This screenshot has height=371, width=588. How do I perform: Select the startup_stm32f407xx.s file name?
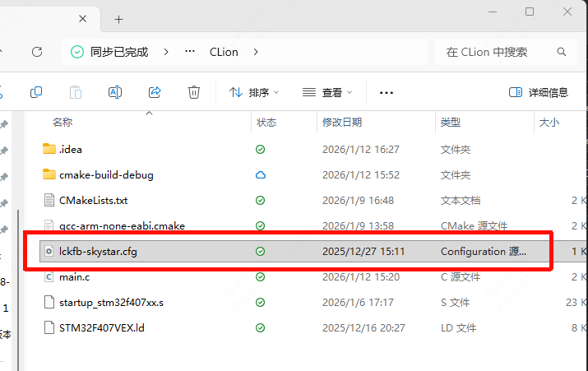click(111, 303)
